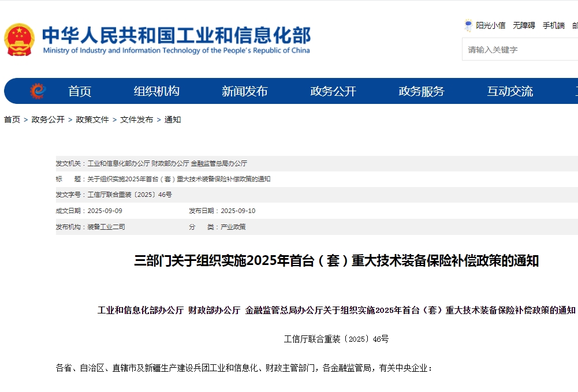Click the swirl icon in blue navigation bar

[x=38, y=91]
